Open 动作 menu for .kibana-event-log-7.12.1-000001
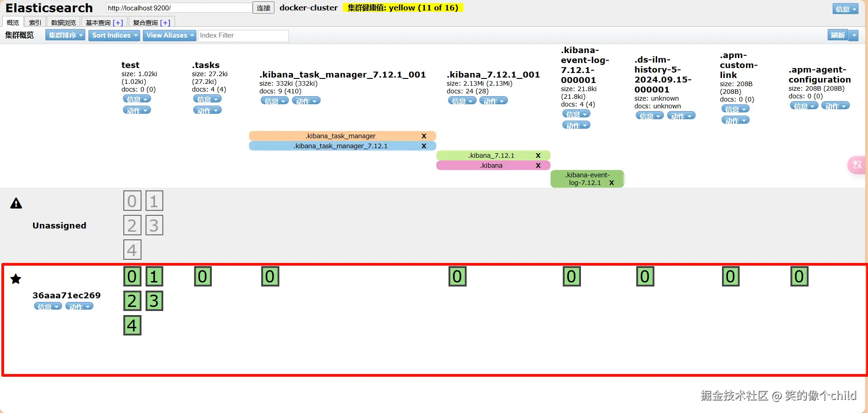The width and height of the screenshot is (868, 413). [x=576, y=125]
